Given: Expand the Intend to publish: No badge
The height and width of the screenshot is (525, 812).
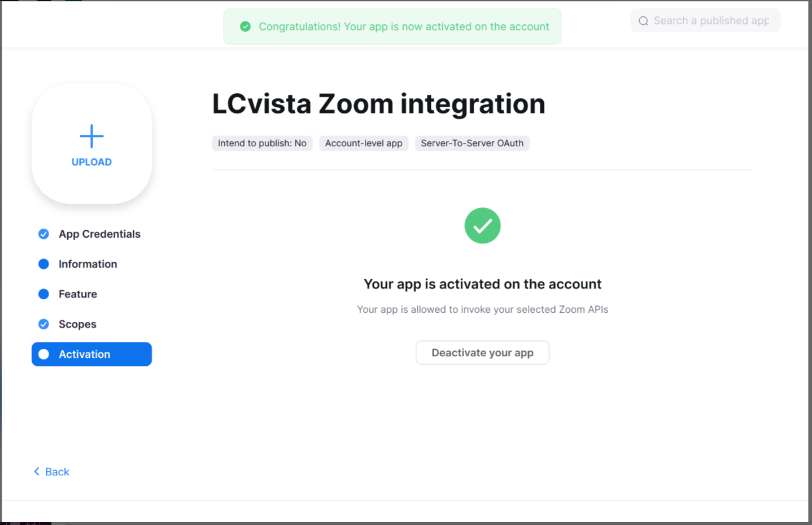Looking at the screenshot, I should [262, 143].
